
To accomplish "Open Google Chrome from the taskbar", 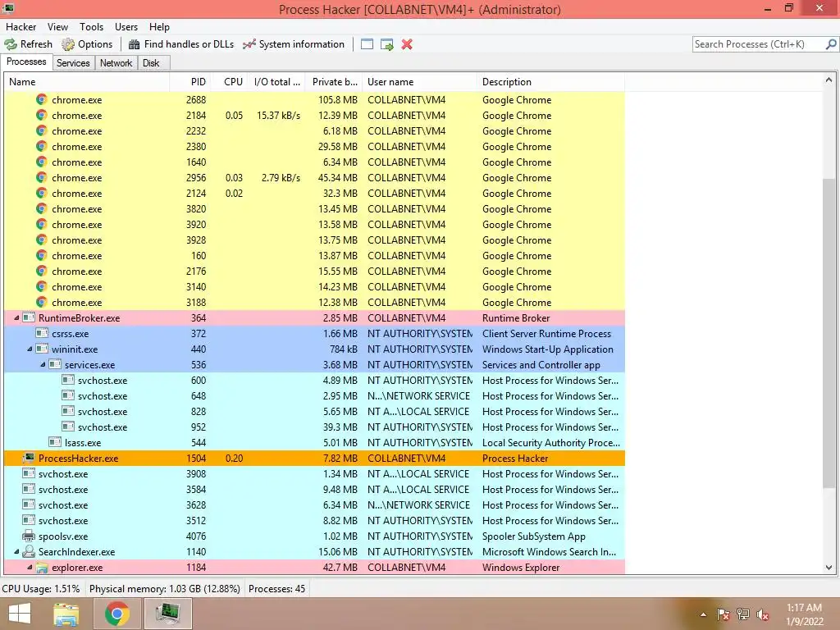I will coord(116,614).
